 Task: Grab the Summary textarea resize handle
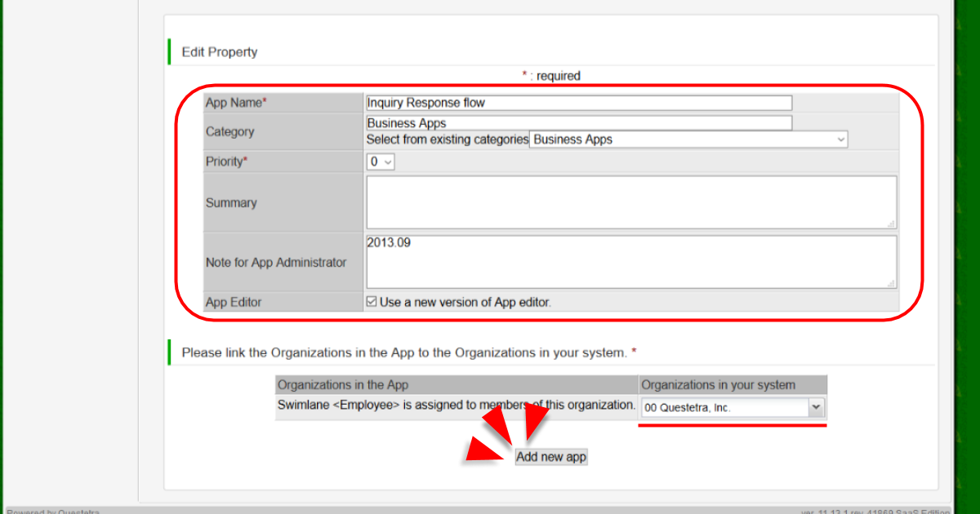tap(890, 224)
